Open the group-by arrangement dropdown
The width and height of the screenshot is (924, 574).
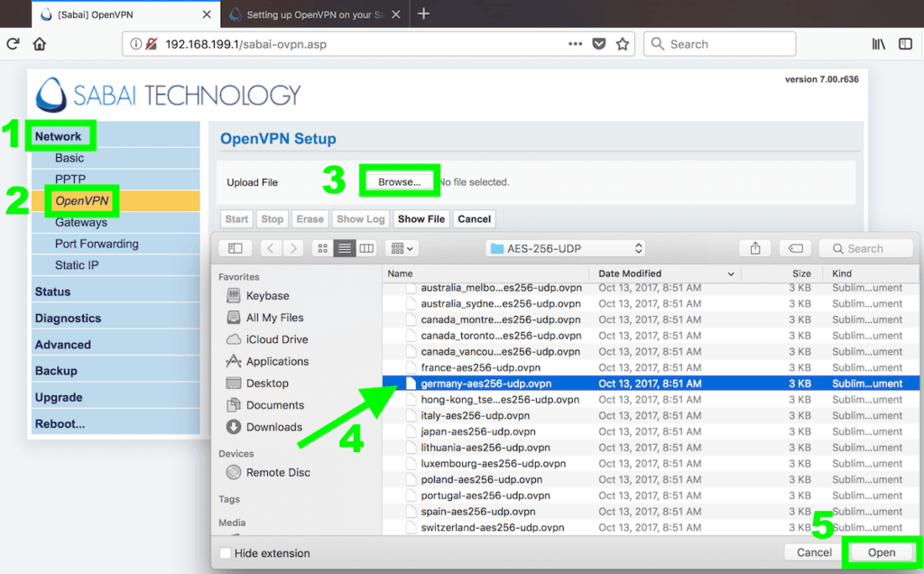tap(402, 248)
